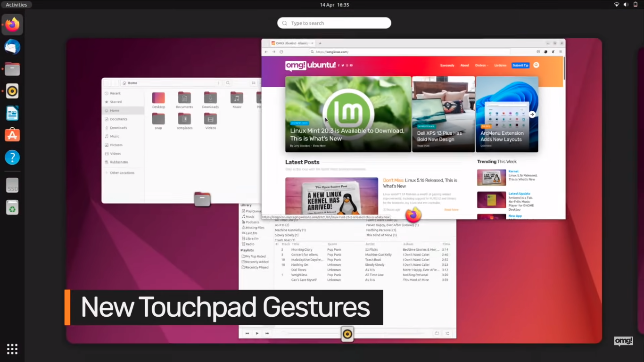Click the Pocket icon in the Firefox toolbar
This screenshot has height=362, width=644.
(538, 52)
